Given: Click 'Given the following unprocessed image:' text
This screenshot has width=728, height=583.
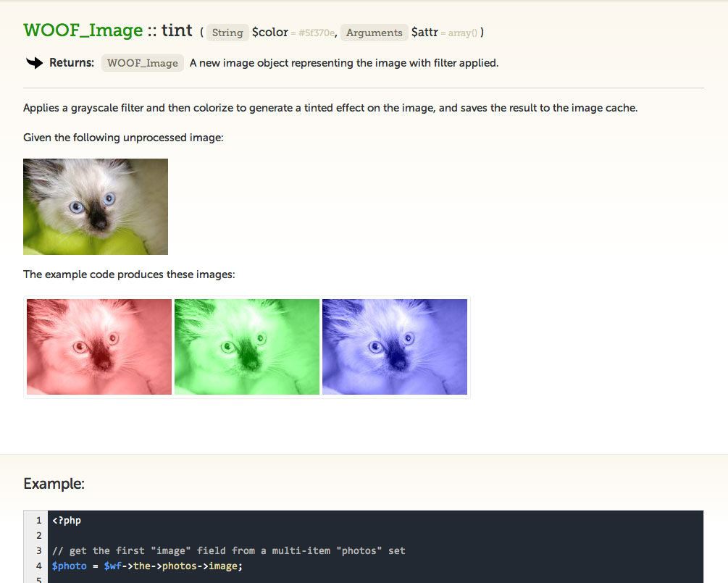Looking at the screenshot, I should pyautogui.click(x=123, y=138).
